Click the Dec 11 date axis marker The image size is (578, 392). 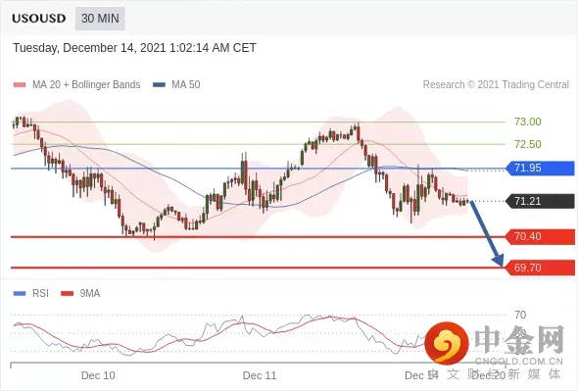[260, 375]
